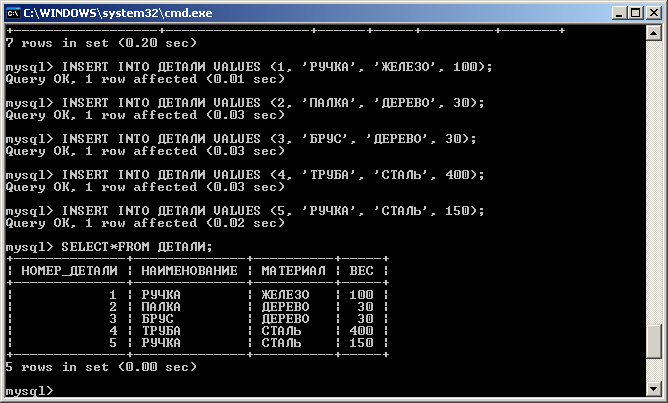The image size is (668, 403).
Task: Click the vertical scrollbar thumb
Action: (654, 341)
